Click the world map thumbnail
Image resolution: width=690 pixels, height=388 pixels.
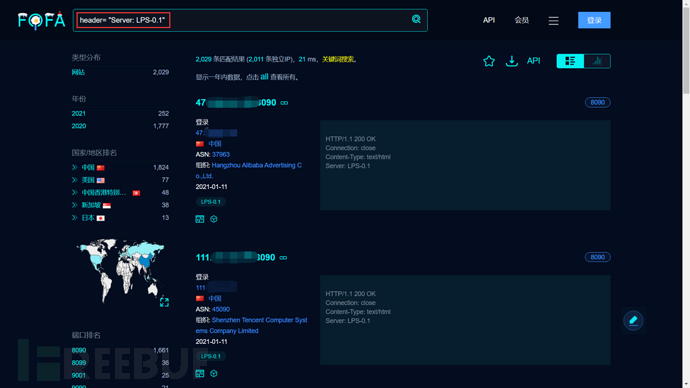pyautogui.click(x=120, y=271)
